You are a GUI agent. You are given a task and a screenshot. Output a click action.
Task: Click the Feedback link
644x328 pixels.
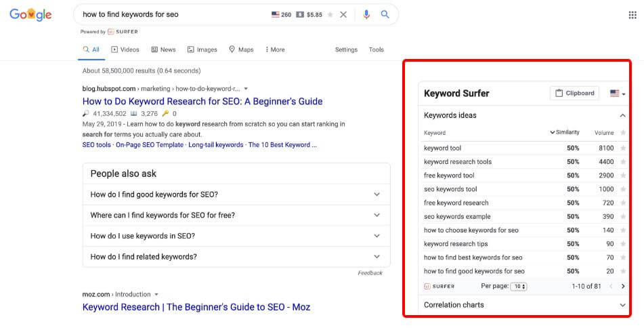click(x=370, y=273)
